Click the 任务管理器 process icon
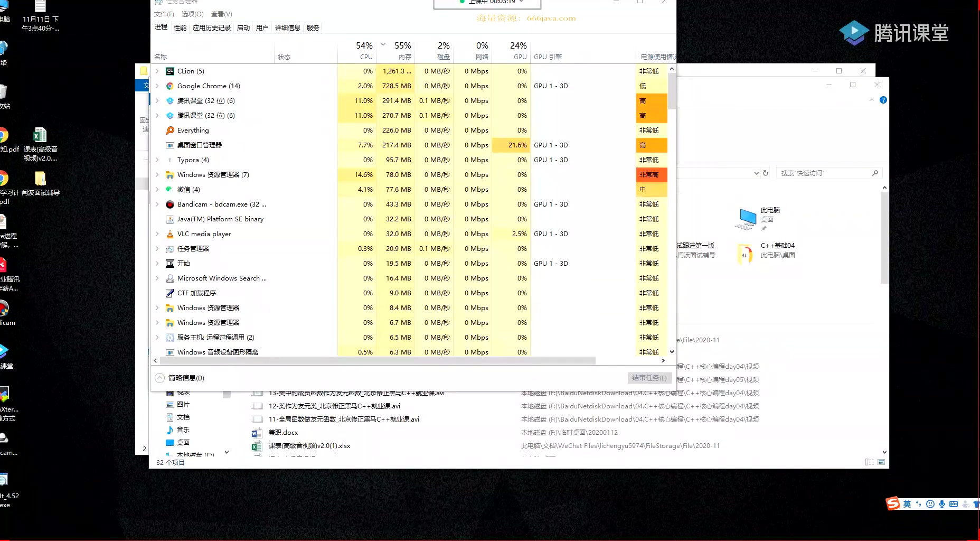Screen dimensions: 980x541 [x=170, y=249]
